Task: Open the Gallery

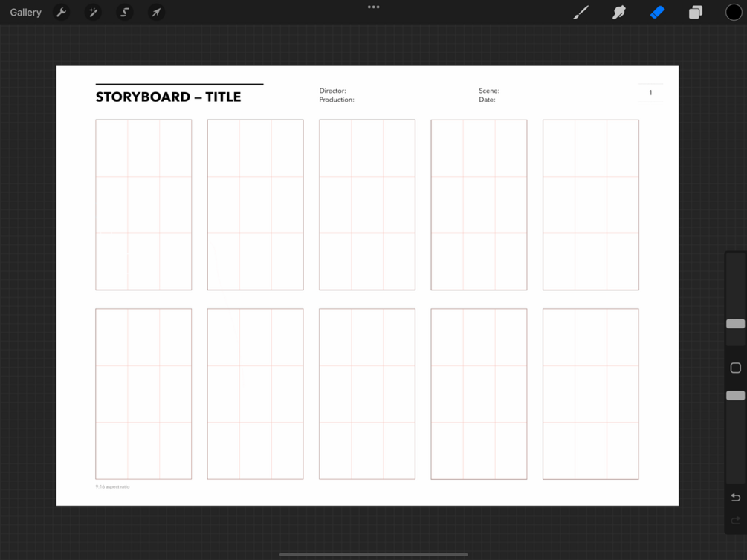Action: tap(26, 13)
